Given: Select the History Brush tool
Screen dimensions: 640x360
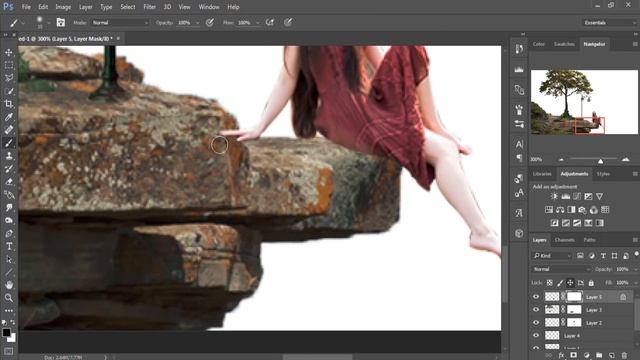Looking at the screenshot, I should [9, 169].
